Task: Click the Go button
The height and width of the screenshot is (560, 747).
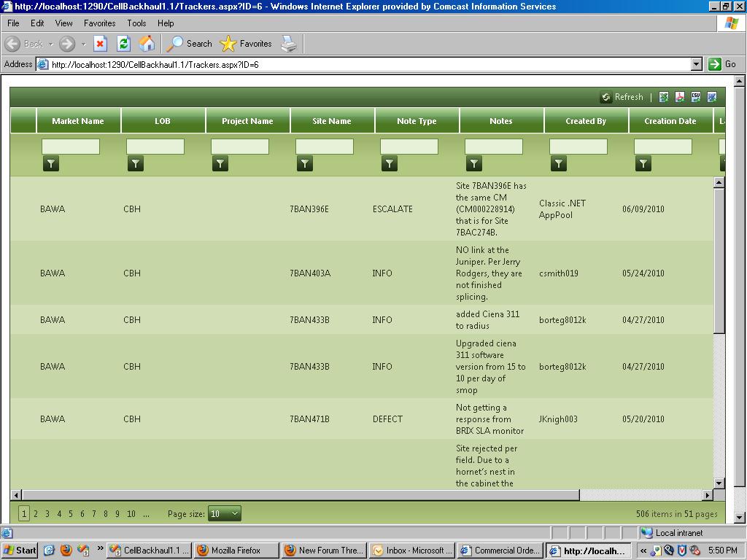Action: click(723, 64)
